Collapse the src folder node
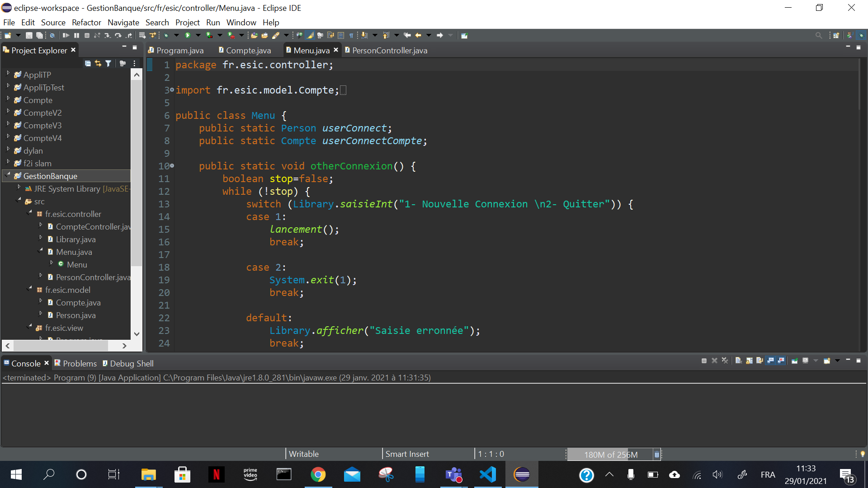The height and width of the screenshot is (488, 868). (x=19, y=199)
